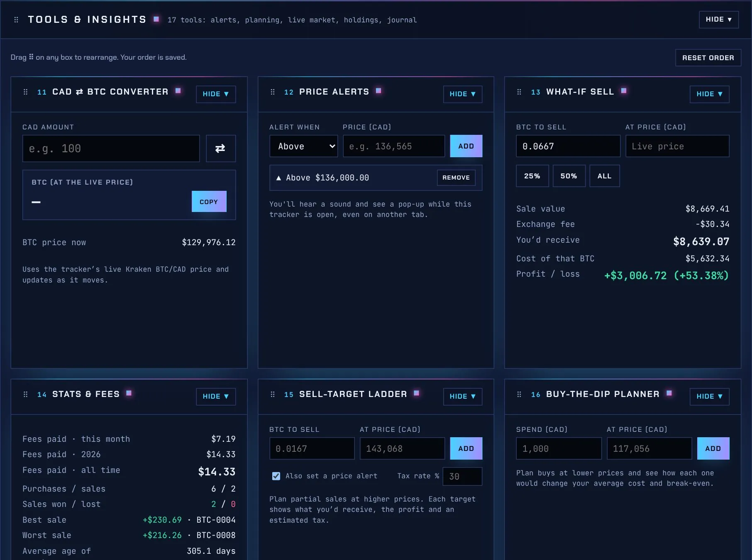The image size is (752, 560).
Task: Click the BTC to Sell field showing 0.0667
Action: pyautogui.click(x=568, y=146)
